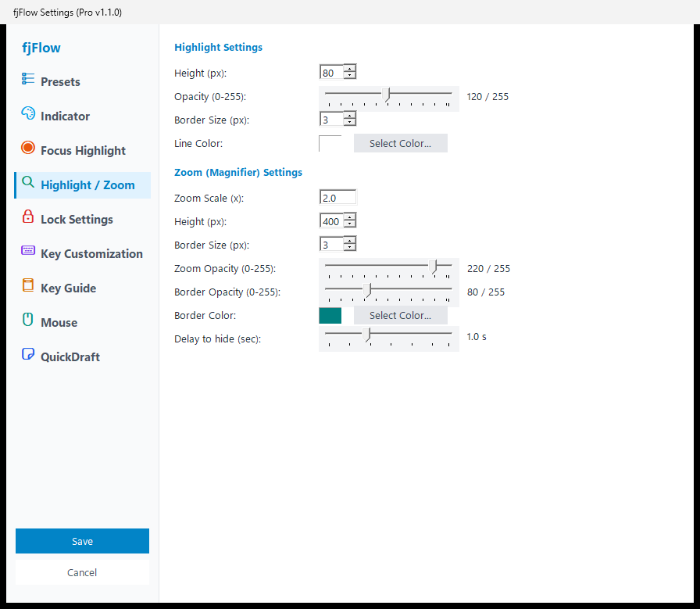Click the window title fjFlow Settings (Pro v1.1.0)
The width and height of the screenshot is (700, 609).
(x=67, y=12)
